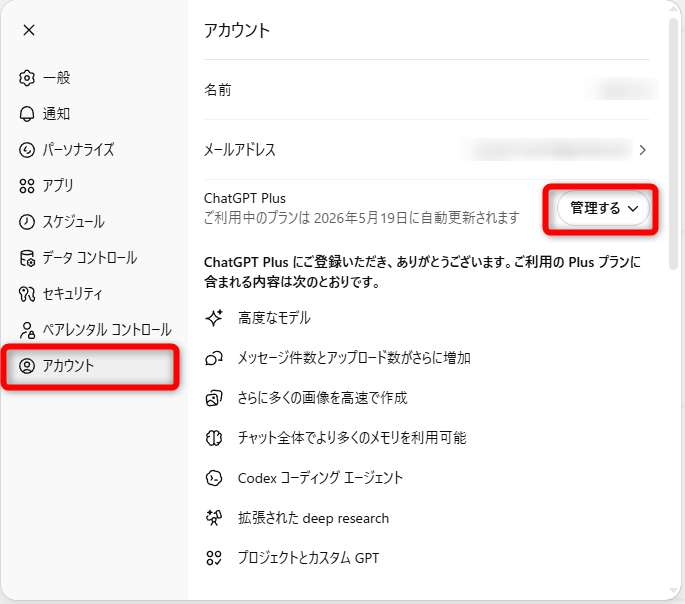Click the icon for プロジェクトとカスタム GPT
Viewport: 685px width, 604px height.
pyautogui.click(x=214, y=558)
